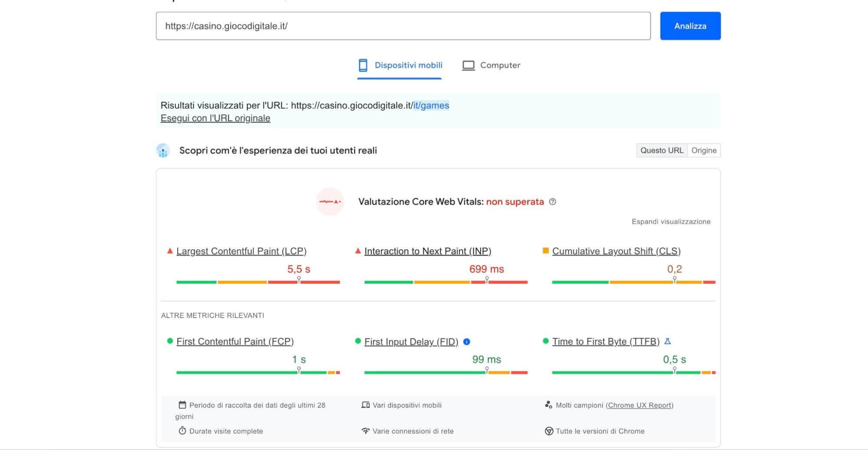868x450 pixels.
Task: Click the FID info icon
Action: 467,342
